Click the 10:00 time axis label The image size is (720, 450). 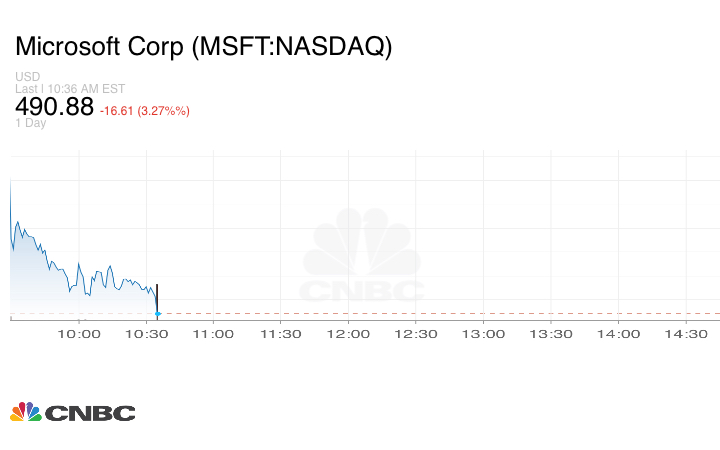(79, 334)
